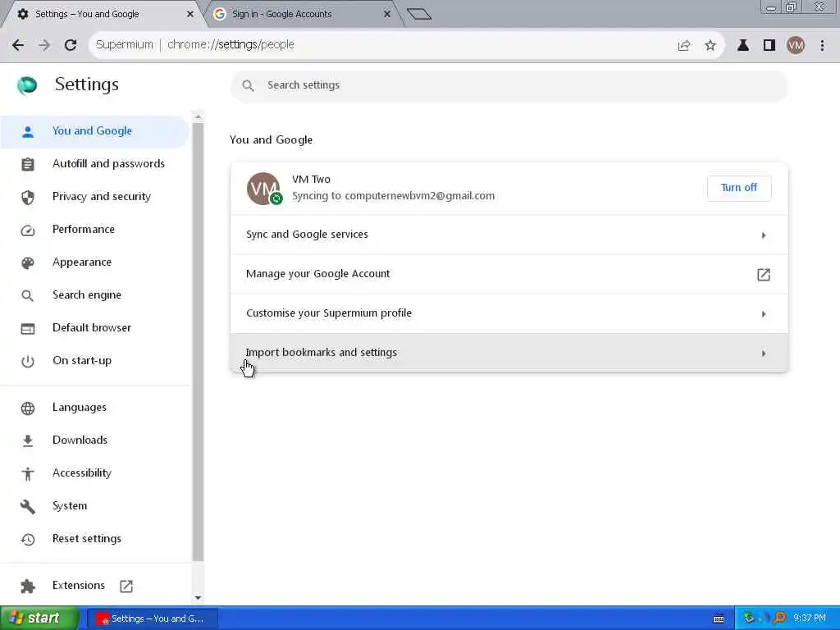Open Customise your Supermium profile row
Screen dimensions: 840x630
[509, 313]
